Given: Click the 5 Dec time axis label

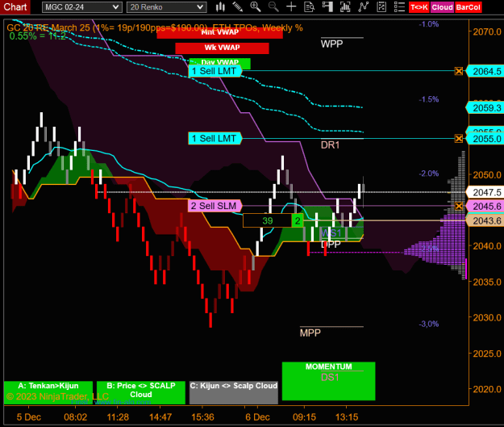Looking at the screenshot, I should (28, 417).
